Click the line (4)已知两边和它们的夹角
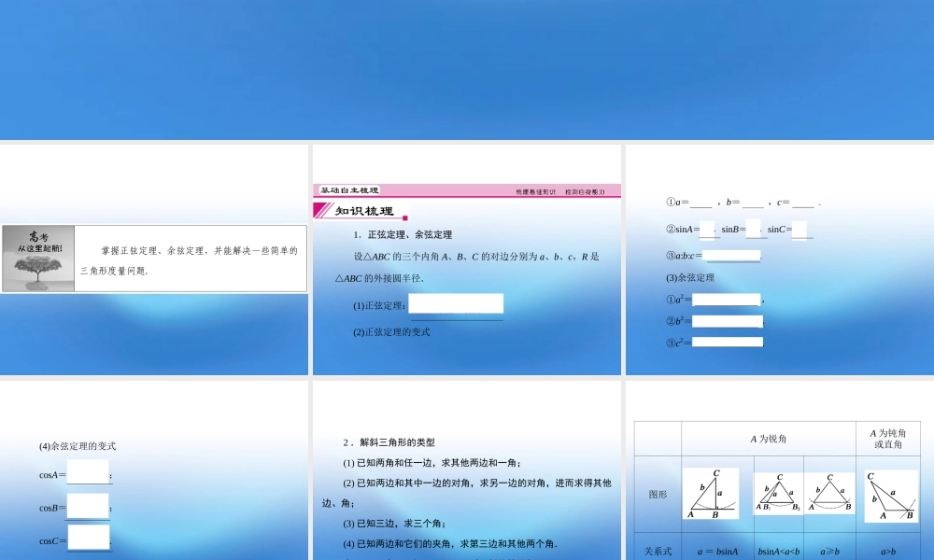This screenshot has width=934, height=560. (x=450, y=544)
